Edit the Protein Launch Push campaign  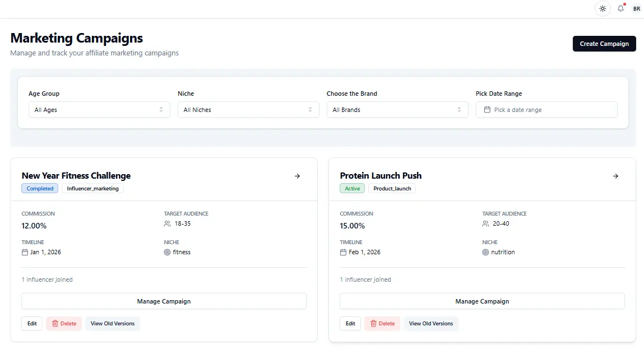(x=350, y=323)
